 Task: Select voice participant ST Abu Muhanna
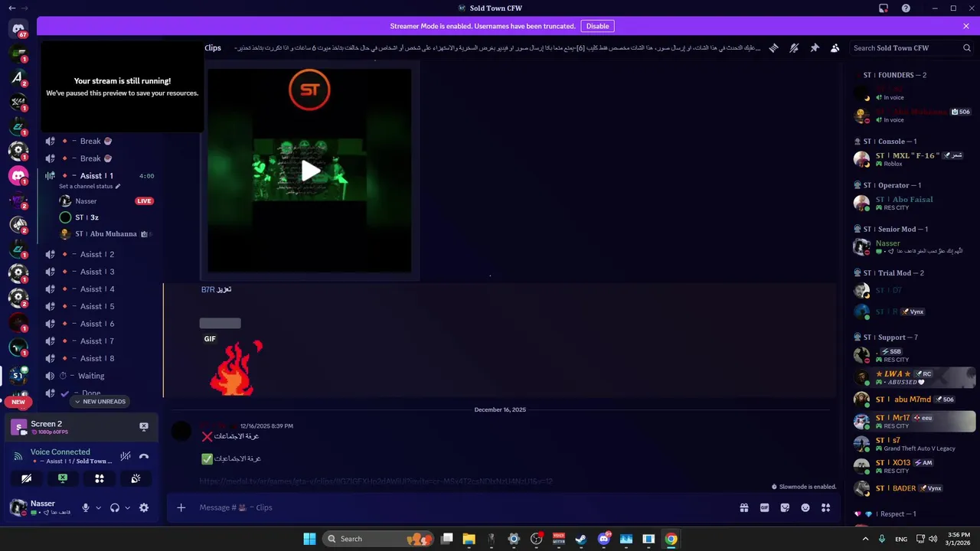[106, 234]
